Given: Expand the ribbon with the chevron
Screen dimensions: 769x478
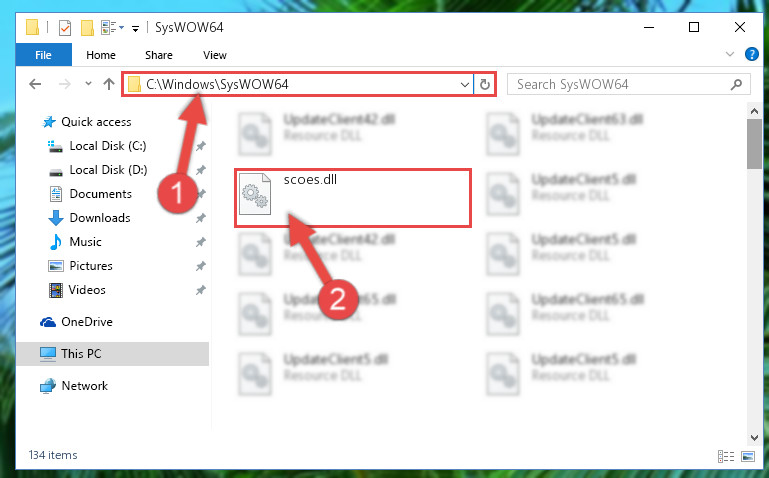Looking at the screenshot, I should pyautogui.click(x=730, y=54).
